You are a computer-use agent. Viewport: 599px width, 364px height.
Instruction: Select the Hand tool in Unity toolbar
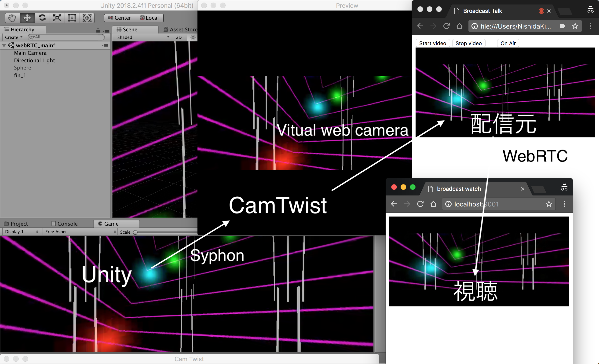point(12,18)
